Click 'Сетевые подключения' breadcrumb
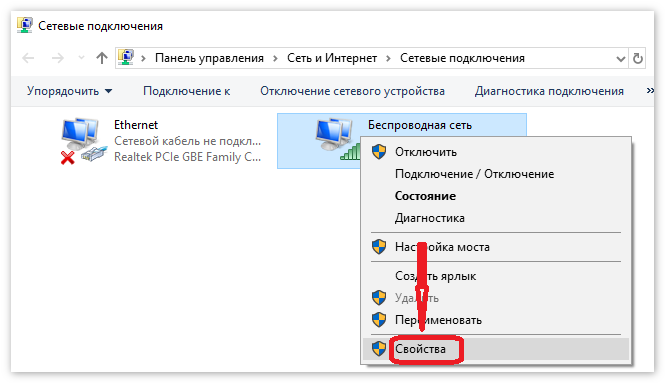Viewport: 665px width, 383px height. tap(462, 58)
